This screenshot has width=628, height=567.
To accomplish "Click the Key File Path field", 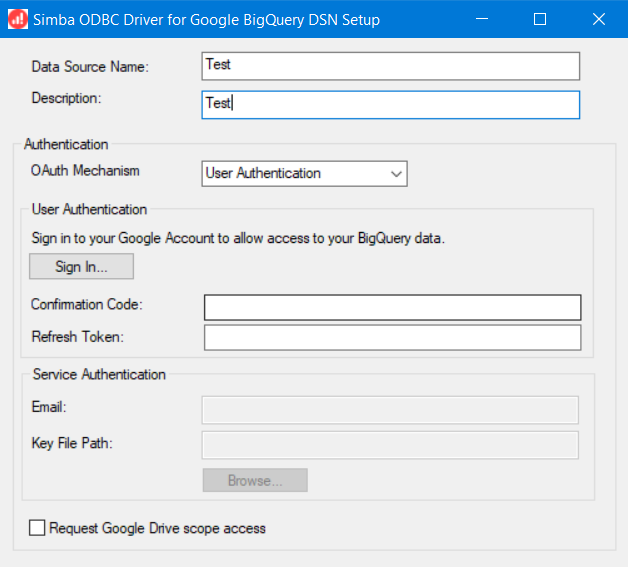I will 390,444.
